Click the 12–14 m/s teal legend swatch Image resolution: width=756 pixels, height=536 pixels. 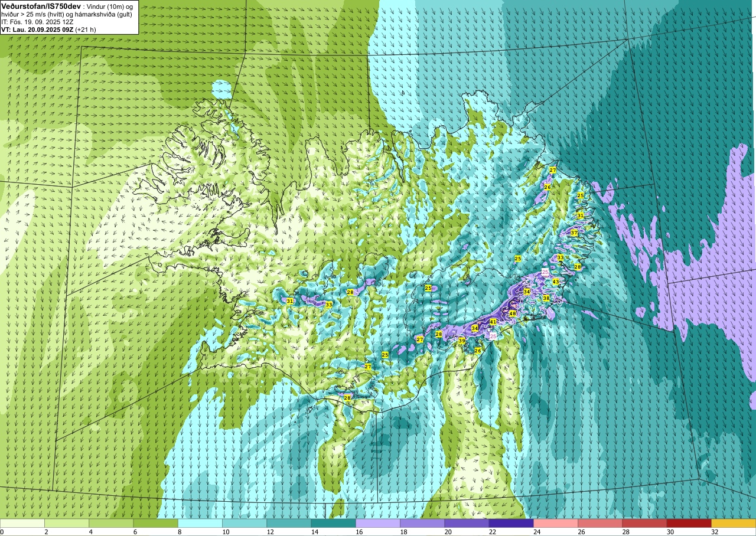point(289,524)
